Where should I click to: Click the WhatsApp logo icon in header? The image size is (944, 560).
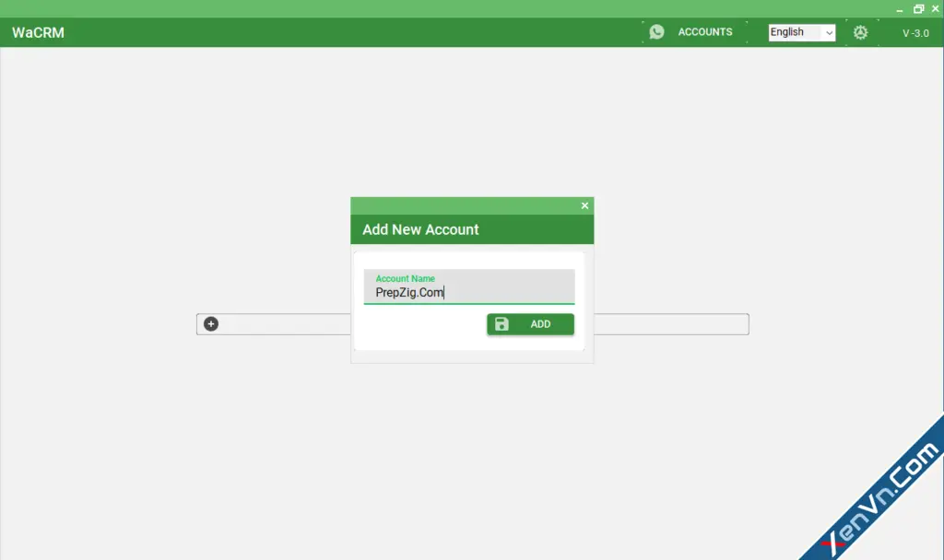click(x=656, y=32)
